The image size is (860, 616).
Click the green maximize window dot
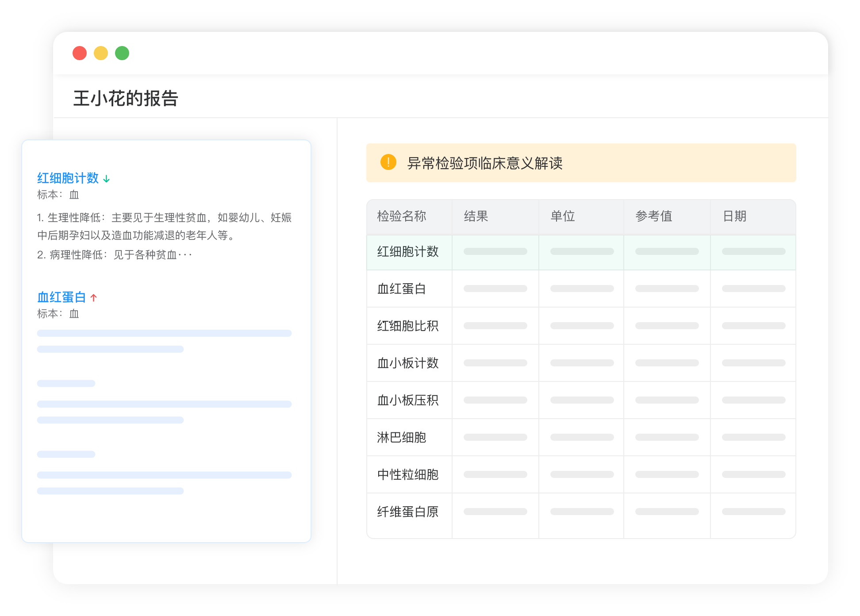coord(122,53)
